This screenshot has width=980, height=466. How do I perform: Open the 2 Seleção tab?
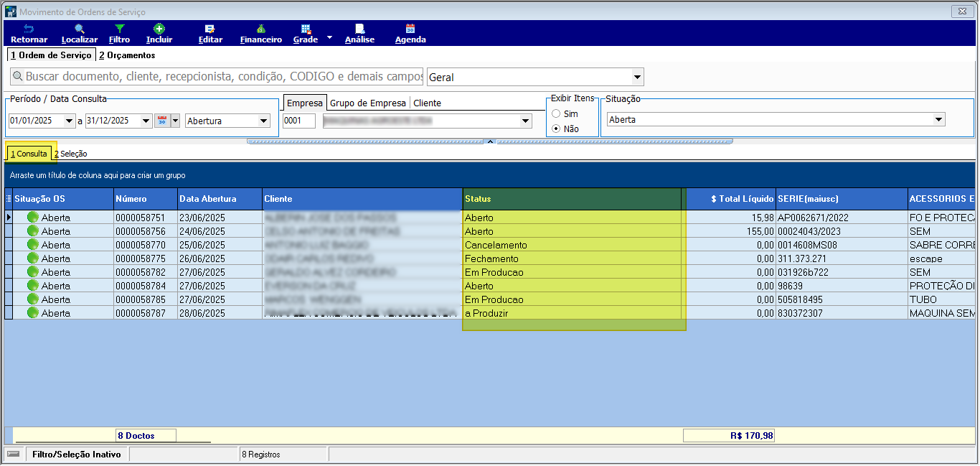pos(70,154)
